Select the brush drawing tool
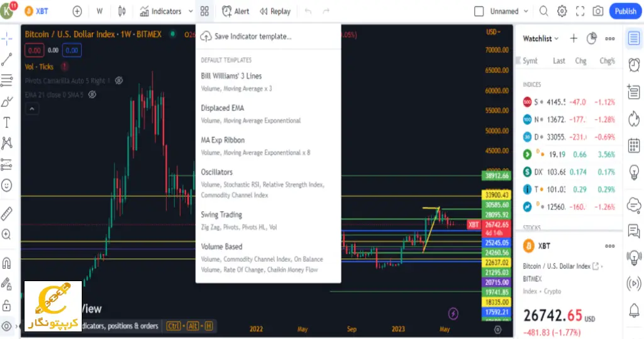This screenshot has width=644, height=339. point(6,101)
